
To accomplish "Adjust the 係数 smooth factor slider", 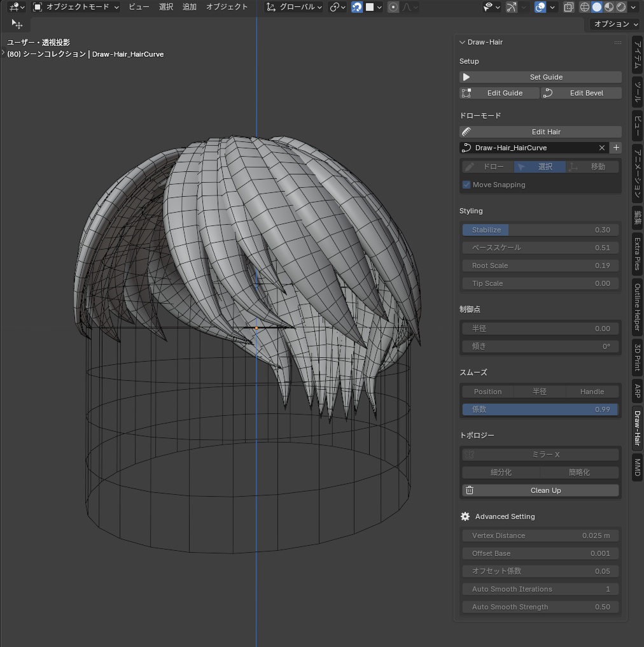I will click(540, 409).
